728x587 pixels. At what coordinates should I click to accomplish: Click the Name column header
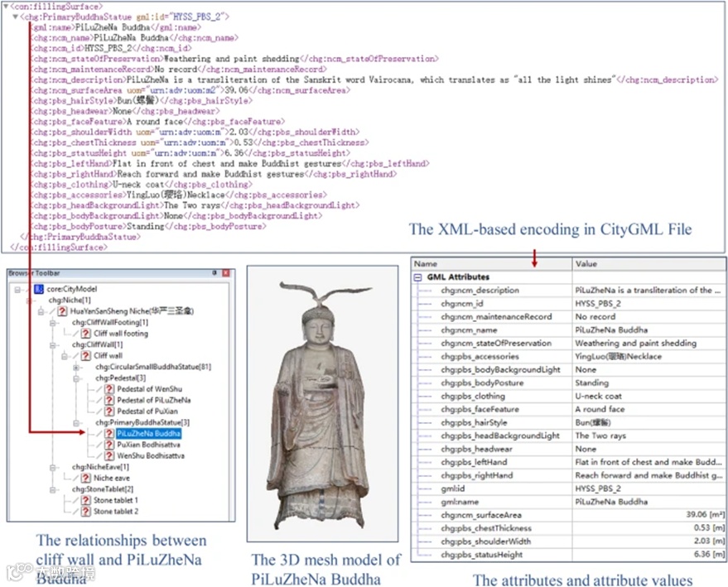click(492, 263)
